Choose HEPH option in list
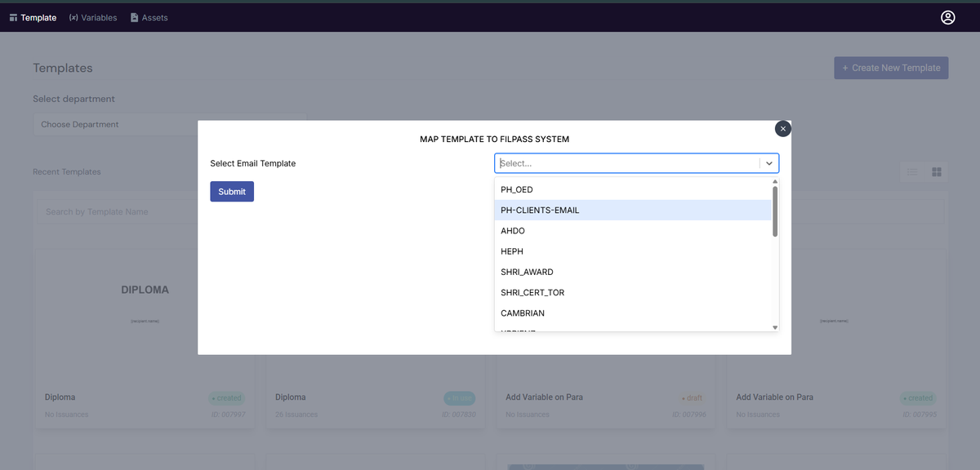The image size is (980, 470). [633, 251]
